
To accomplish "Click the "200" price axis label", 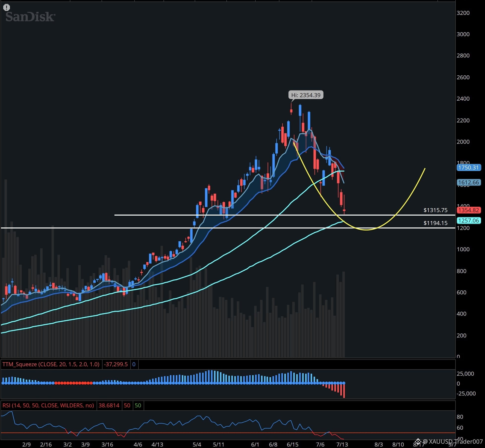I will pyautogui.click(x=461, y=336).
